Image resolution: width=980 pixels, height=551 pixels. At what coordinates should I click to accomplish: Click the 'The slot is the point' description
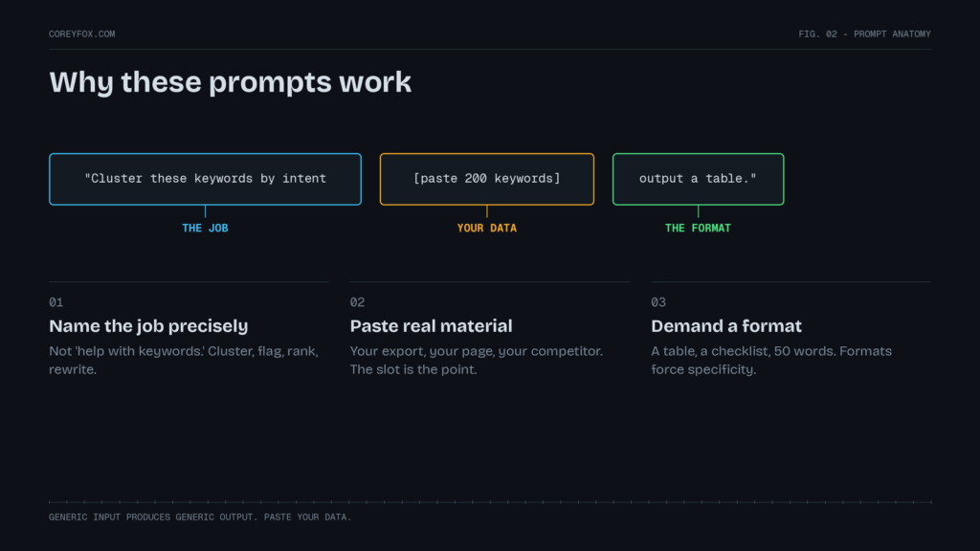coord(413,370)
